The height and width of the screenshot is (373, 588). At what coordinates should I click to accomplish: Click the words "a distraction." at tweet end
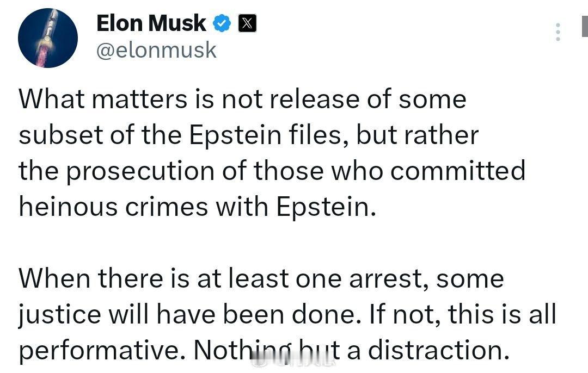428,350
